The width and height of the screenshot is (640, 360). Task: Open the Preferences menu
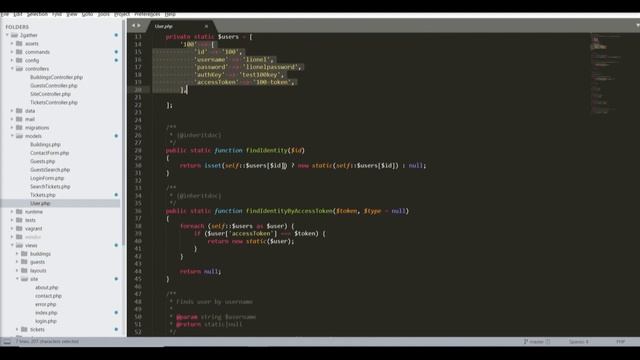tap(147, 14)
